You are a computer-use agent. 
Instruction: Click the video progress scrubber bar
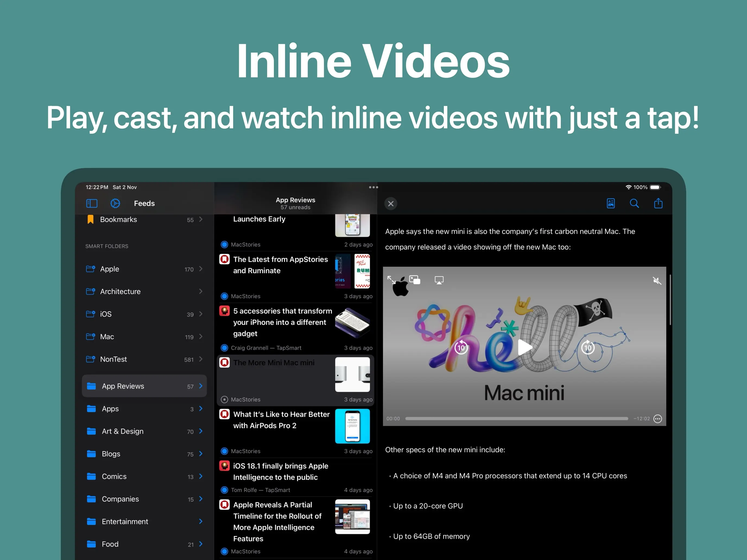click(x=516, y=419)
